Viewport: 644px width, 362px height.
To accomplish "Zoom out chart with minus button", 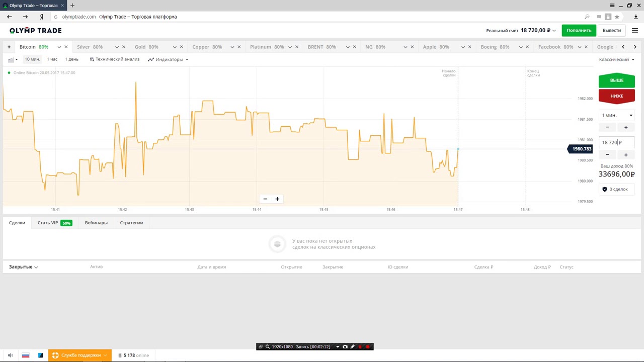I will [265, 199].
